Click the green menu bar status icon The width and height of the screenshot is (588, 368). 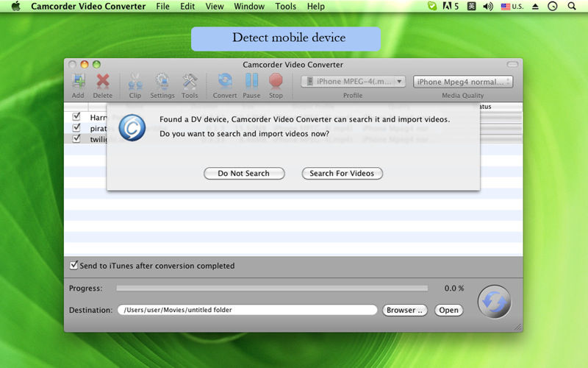point(432,7)
